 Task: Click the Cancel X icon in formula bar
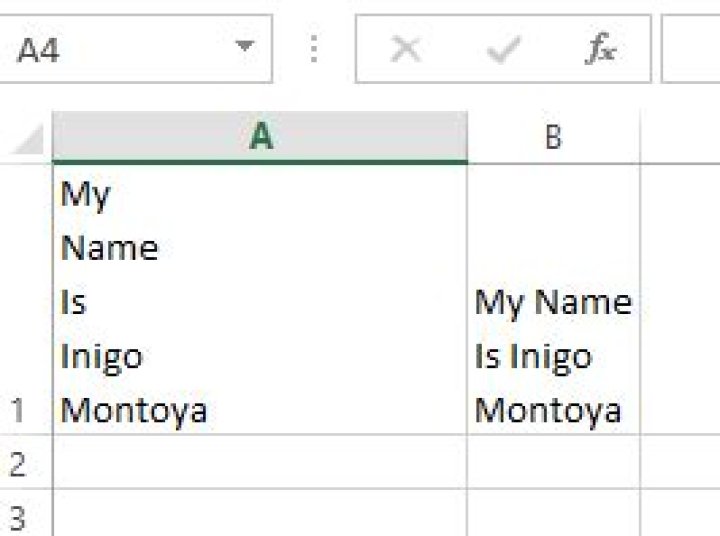coord(405,49)
